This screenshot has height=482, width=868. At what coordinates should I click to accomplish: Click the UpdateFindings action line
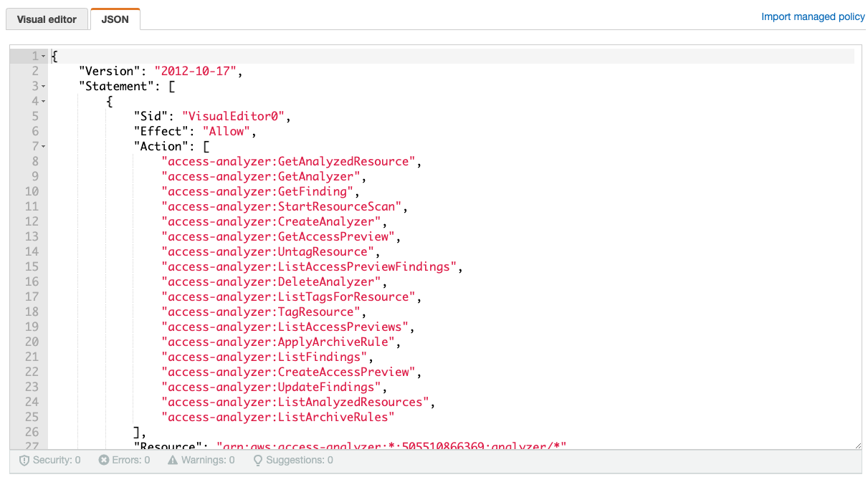tap(272, 387)
